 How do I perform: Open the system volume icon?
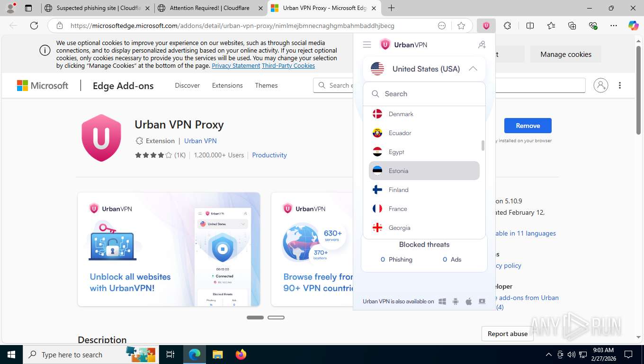[571, 355]
